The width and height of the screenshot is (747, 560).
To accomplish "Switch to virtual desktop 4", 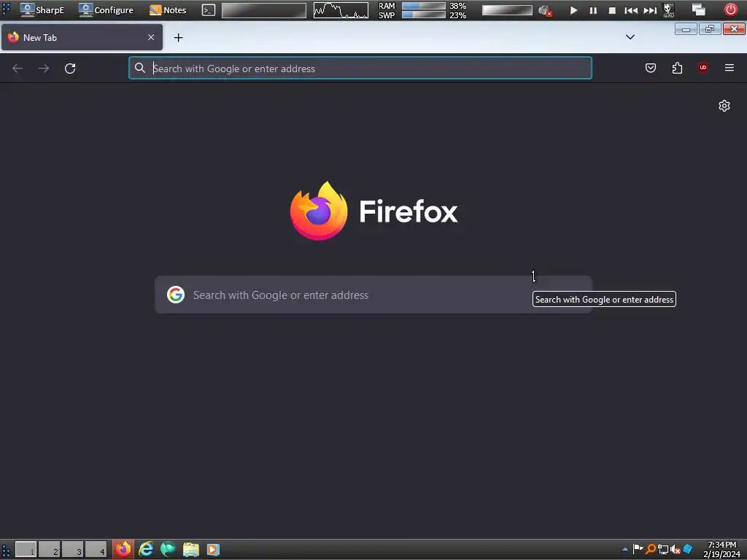I will (96, 550).
